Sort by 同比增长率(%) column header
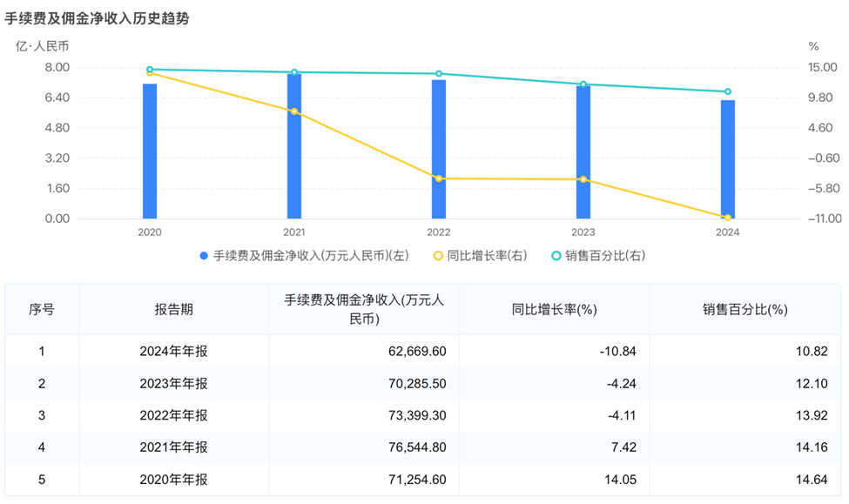 [x=554, y=309]
